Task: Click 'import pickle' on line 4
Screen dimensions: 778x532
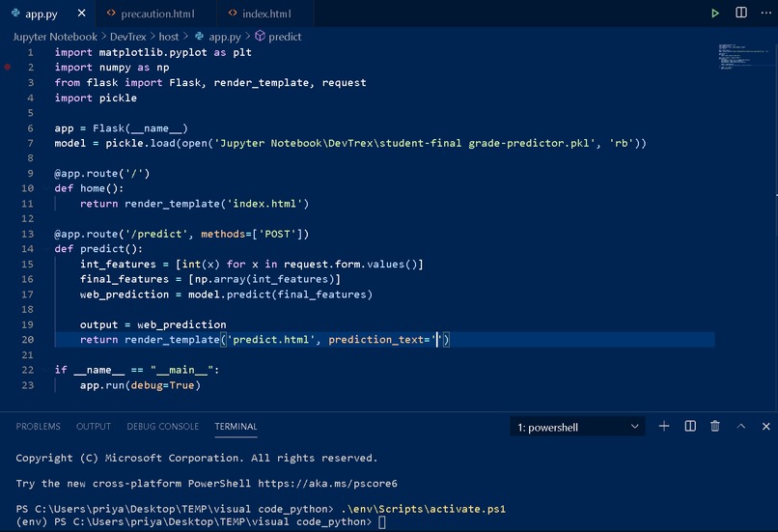Action: point(96,98)
